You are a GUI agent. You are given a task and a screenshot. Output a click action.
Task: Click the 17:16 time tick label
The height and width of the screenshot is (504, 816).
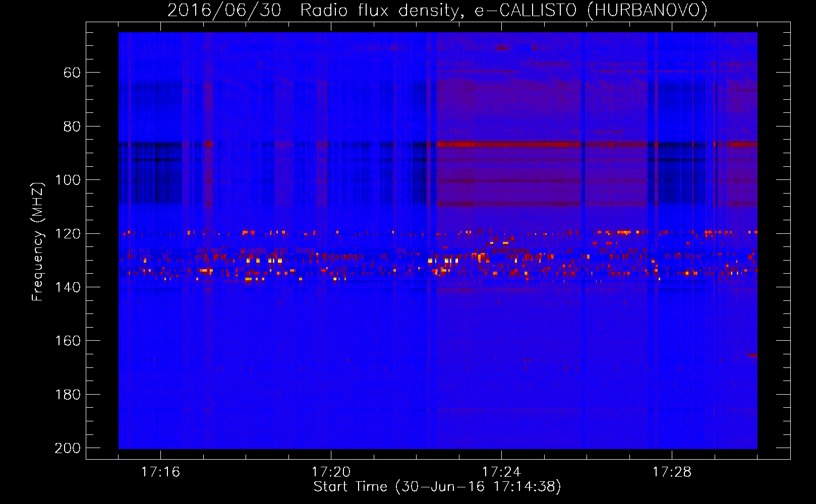pos(160,472)
